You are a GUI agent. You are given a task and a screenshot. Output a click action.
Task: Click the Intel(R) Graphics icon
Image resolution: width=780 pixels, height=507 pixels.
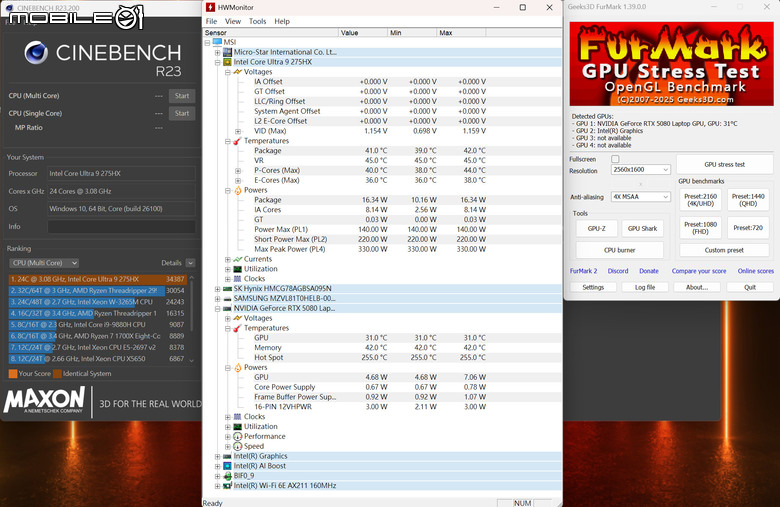[227, 456]
